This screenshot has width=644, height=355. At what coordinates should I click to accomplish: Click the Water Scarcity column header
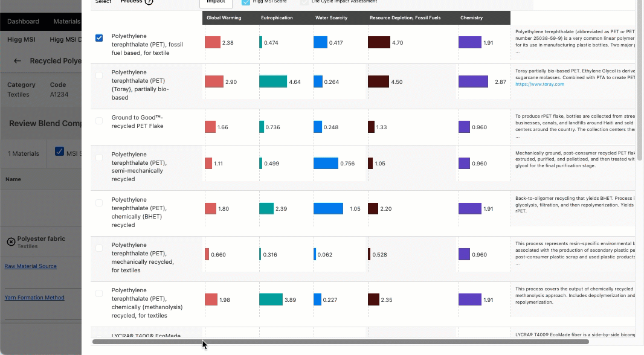331,18
